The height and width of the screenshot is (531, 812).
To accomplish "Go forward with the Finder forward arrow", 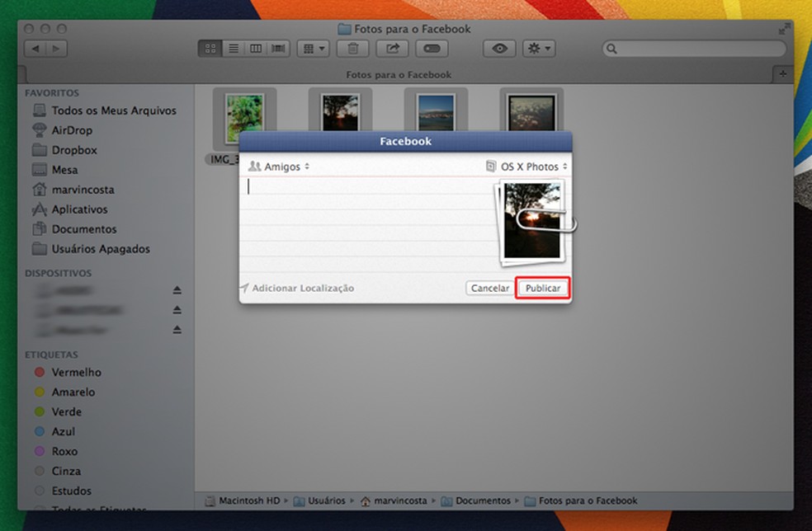I will tap(56, 49).
